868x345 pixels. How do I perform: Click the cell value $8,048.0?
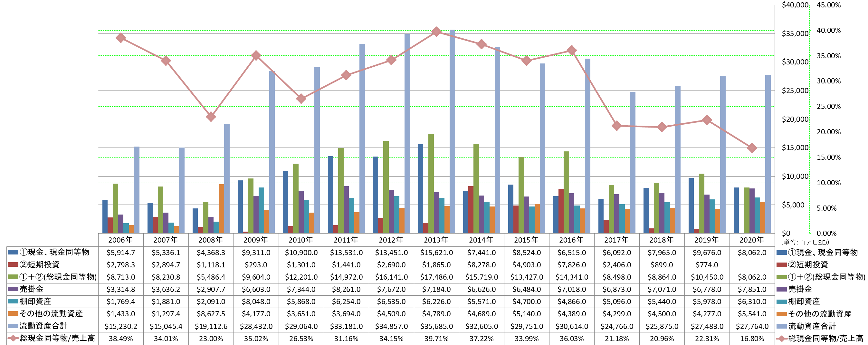pyautogui.click(x=256, y=302)
